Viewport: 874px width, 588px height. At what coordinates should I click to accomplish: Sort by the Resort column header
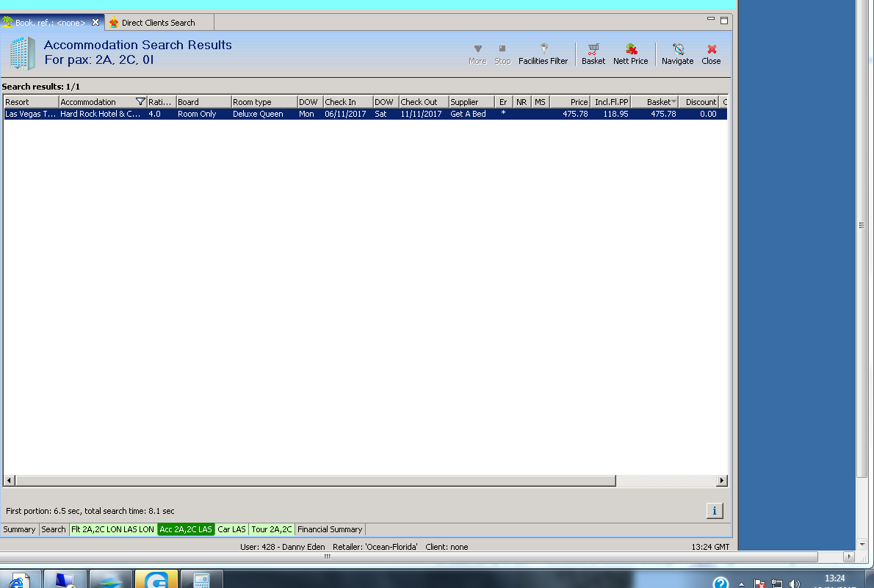[31, 102]
